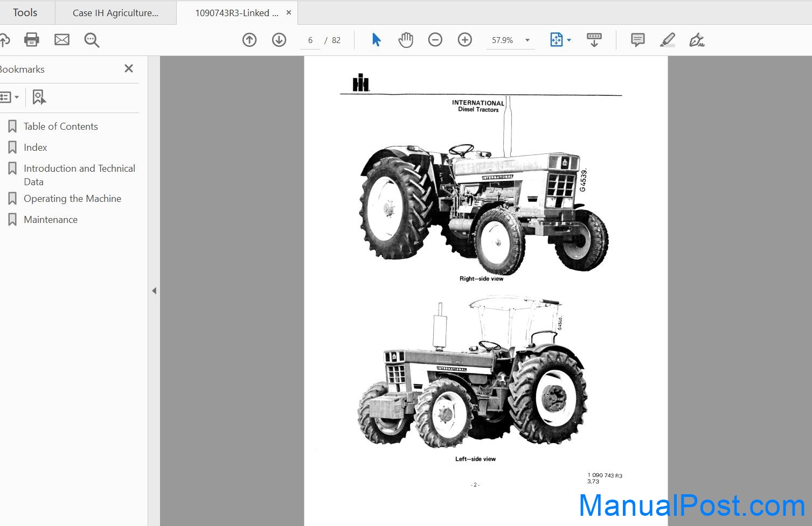This screenshot has height=526, width=812.
Task: Choose the Selection arrow tool
Action: (376, 40)
